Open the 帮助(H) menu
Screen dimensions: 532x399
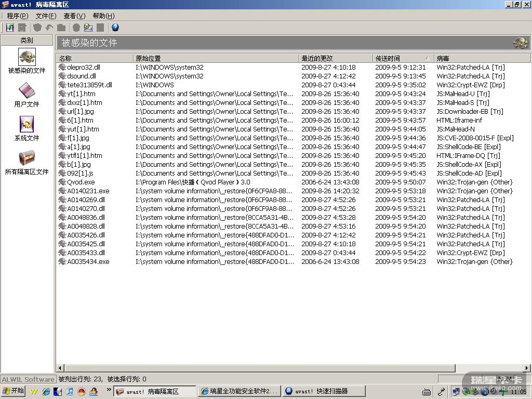tap(103, 16)
